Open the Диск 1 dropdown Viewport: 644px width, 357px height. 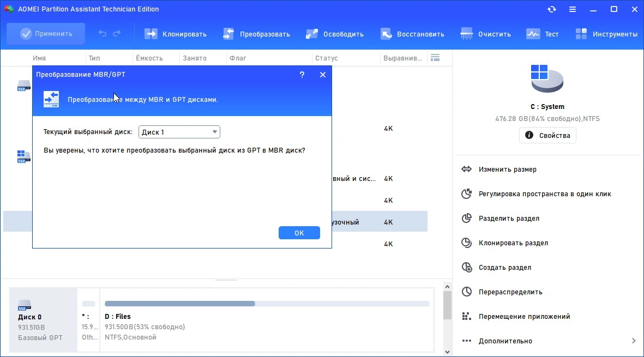click(179, 132)
